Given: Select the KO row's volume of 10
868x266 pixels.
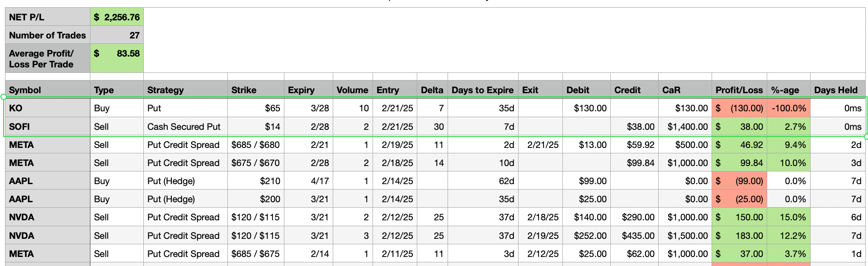Looking at the screenshot, I should click(353, 108).
